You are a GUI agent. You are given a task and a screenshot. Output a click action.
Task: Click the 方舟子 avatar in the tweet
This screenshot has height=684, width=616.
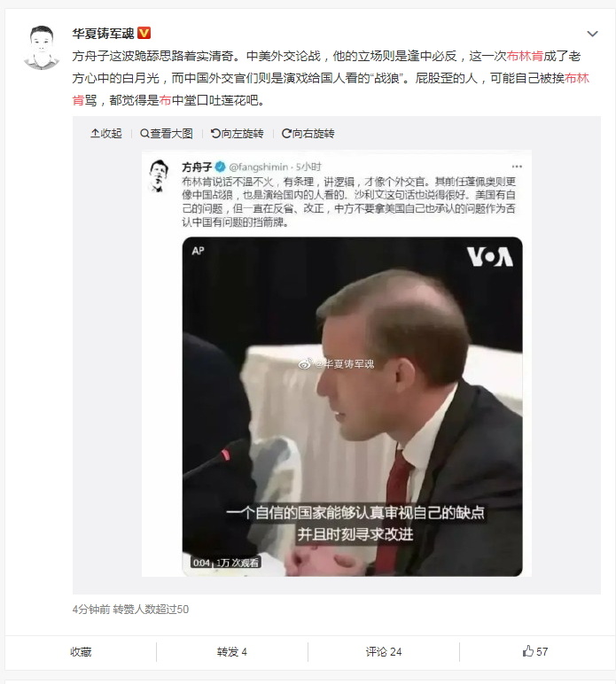click(159, 175)
